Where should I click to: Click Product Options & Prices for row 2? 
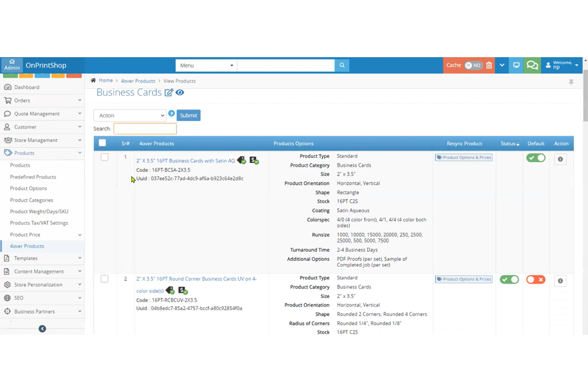[464, 279]
